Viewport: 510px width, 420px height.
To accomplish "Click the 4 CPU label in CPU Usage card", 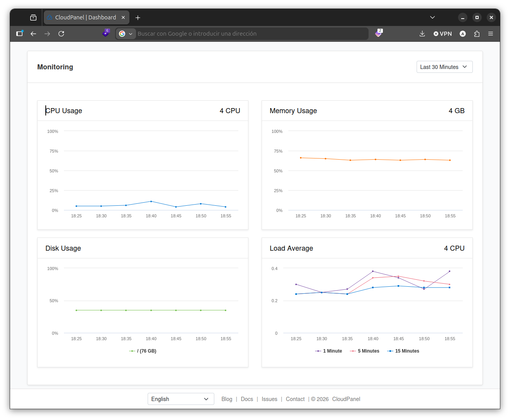I will click(230, 111).
